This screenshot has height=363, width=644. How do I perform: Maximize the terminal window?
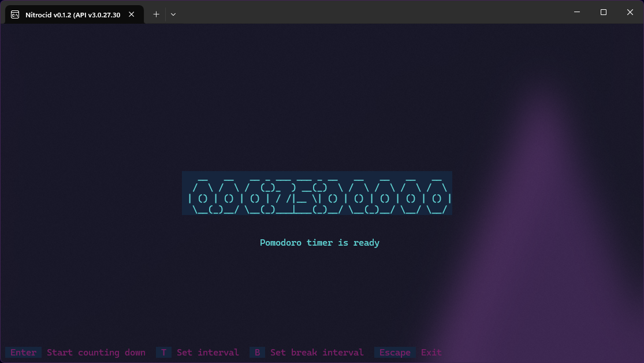tap(603, 12)
